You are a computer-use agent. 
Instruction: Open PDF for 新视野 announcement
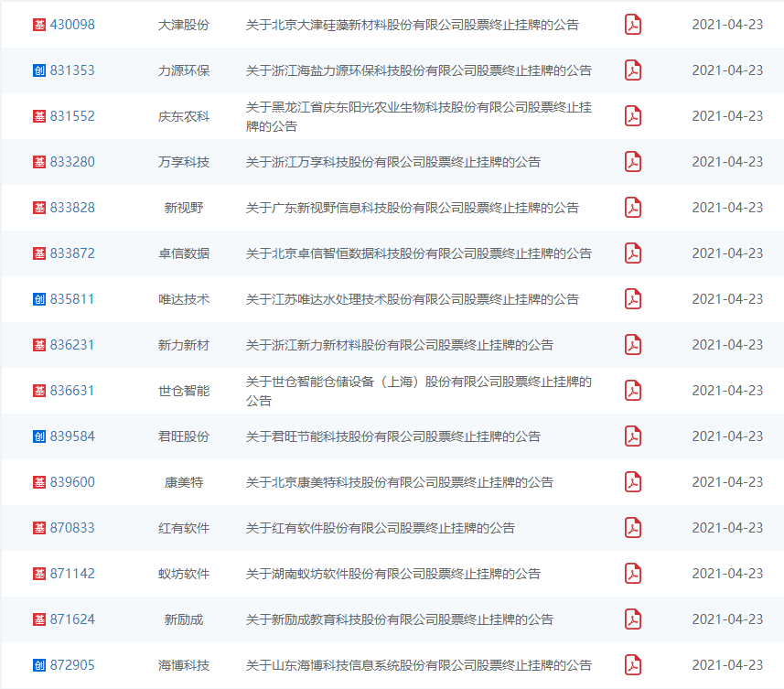(x=633, y=208)
